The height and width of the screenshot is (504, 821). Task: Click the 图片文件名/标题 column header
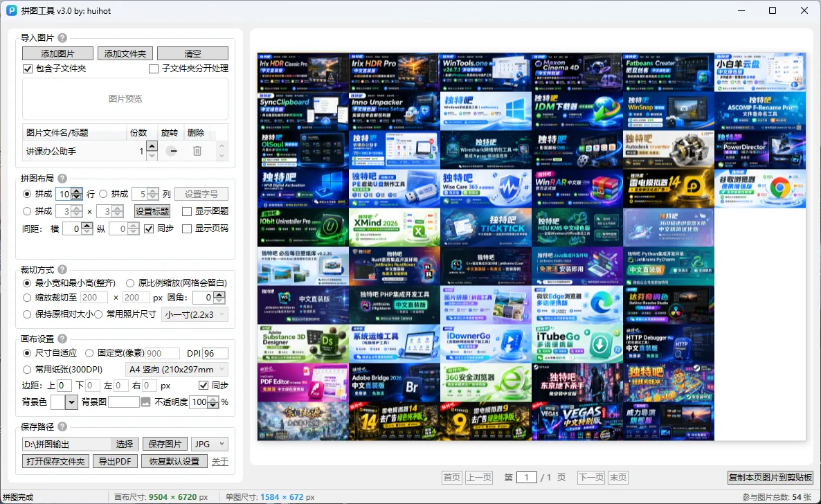pos(74,132)
